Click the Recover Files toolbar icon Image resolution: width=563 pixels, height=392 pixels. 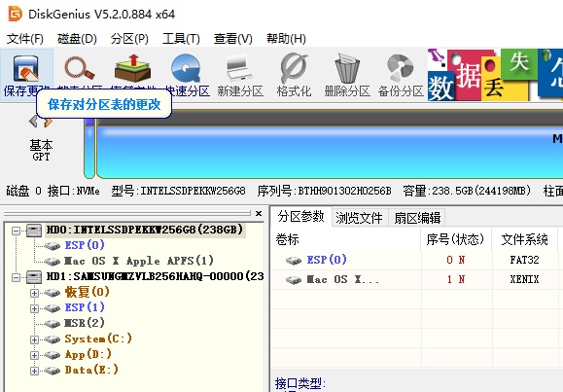[x=132, y=68]
